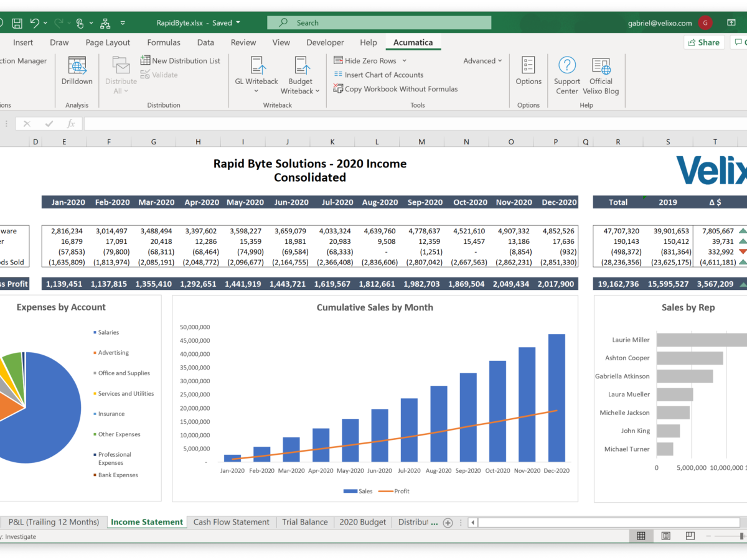
Task: Switch to Page Layout view in status bar
Action: [x=665, y=536]
